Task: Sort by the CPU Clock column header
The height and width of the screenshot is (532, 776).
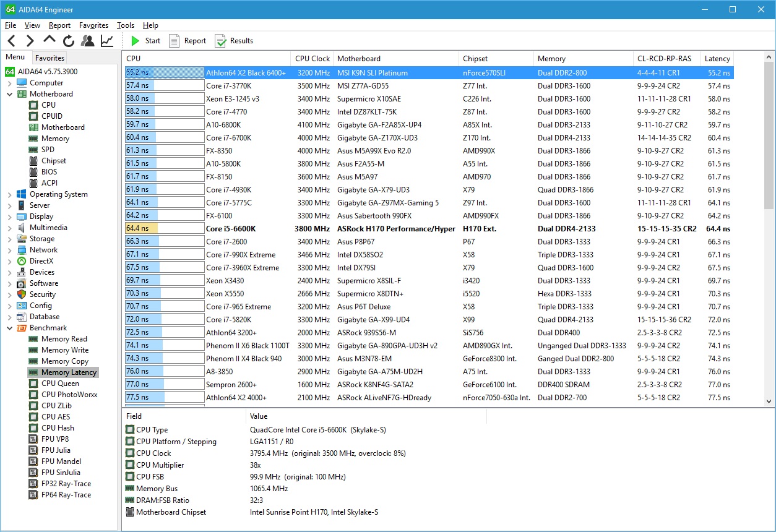Action: (313, 59)
